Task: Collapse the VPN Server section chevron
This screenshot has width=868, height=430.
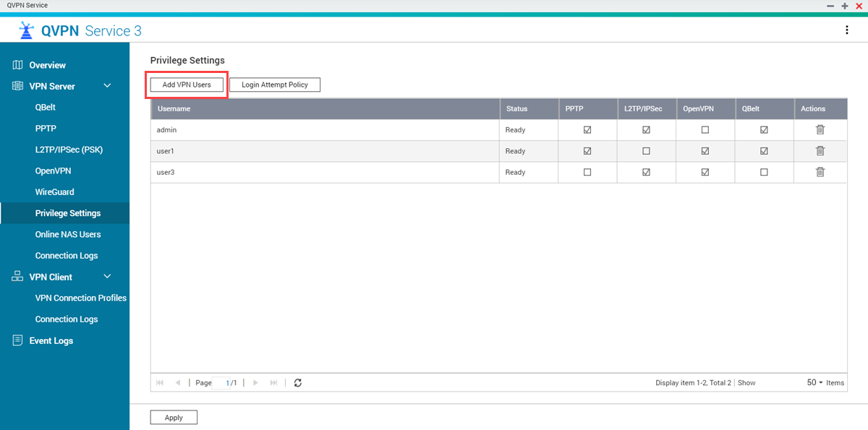Action: (108, 86)
